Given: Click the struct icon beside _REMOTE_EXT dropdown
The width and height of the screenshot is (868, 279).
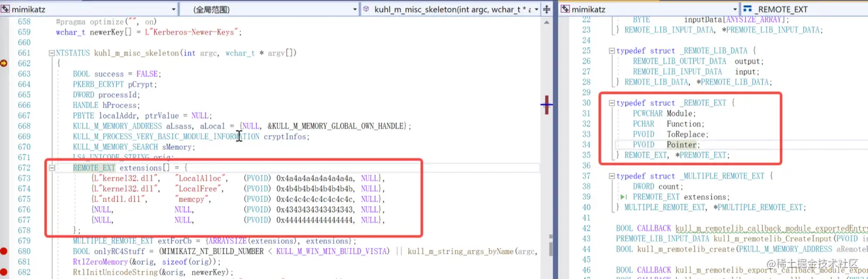Looking at the screenshot, I should (747, 9).
